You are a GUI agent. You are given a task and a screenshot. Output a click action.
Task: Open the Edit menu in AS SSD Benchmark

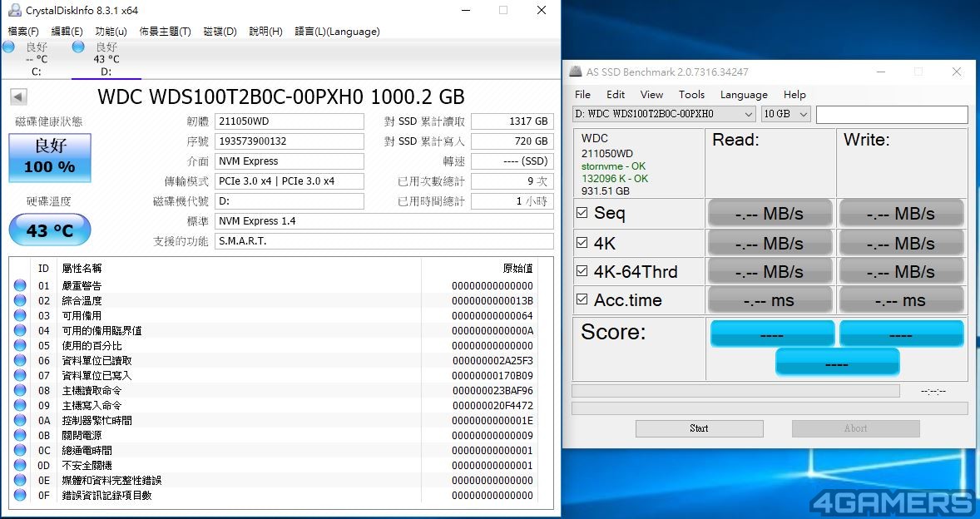616,94
